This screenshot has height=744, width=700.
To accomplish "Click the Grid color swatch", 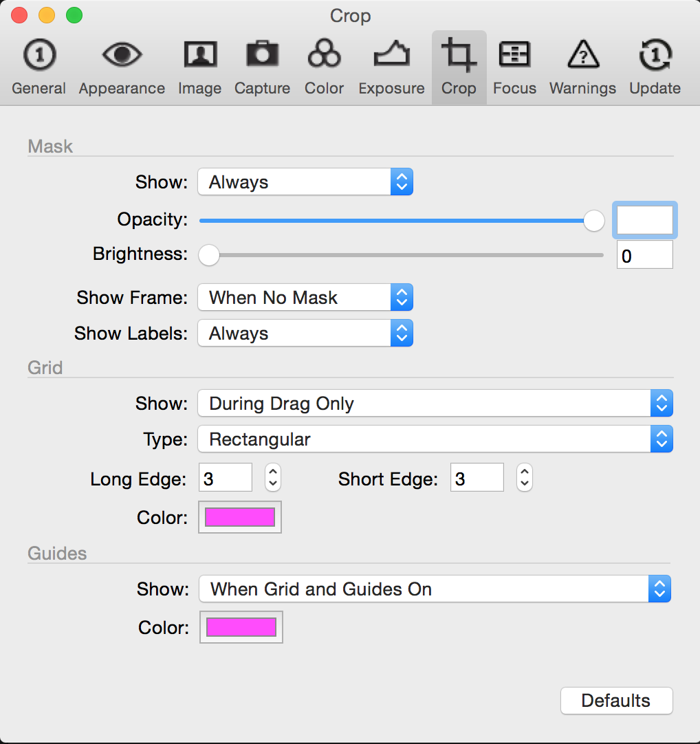I will coord(240,517).
